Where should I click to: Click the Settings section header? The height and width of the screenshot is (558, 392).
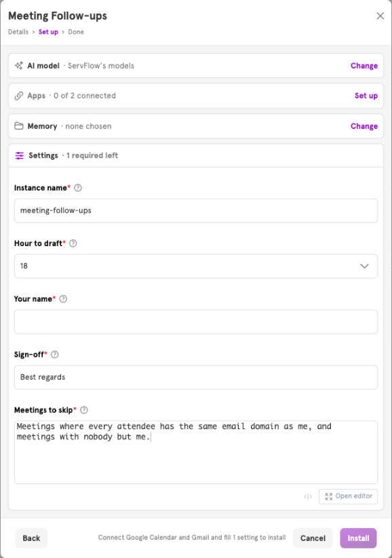pos(196,155)
